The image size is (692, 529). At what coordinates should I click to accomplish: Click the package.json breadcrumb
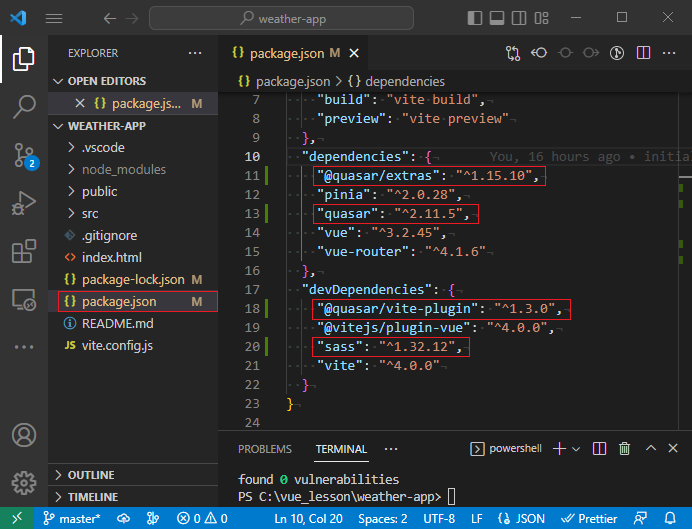284,82
